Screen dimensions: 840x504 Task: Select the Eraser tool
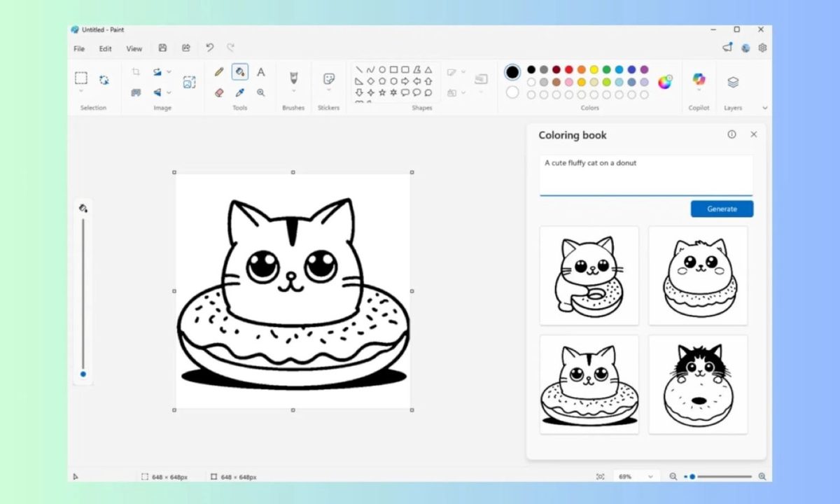point(219,92)
